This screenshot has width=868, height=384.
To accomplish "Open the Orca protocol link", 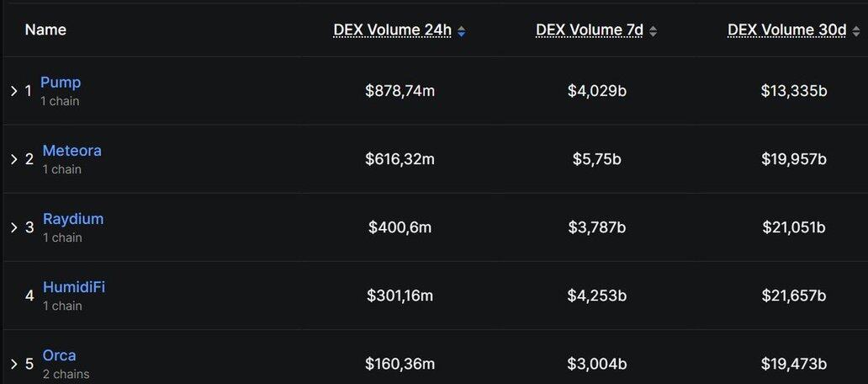I will pos(59,355).
